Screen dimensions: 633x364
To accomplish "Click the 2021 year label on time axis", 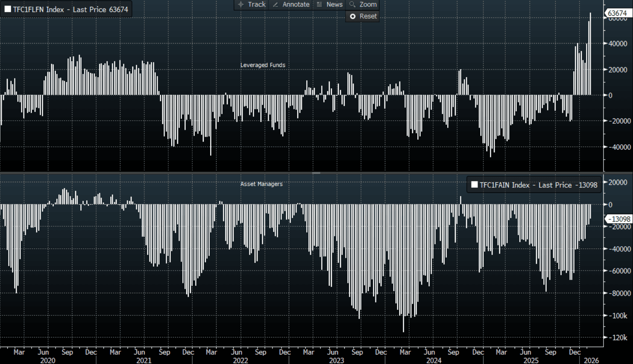I will click(x=144, y=360).
